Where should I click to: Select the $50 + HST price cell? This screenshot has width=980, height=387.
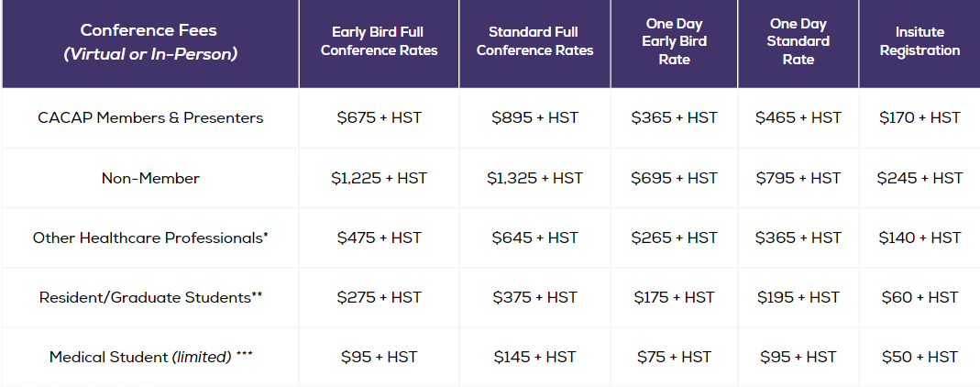[x=919, y=357]
